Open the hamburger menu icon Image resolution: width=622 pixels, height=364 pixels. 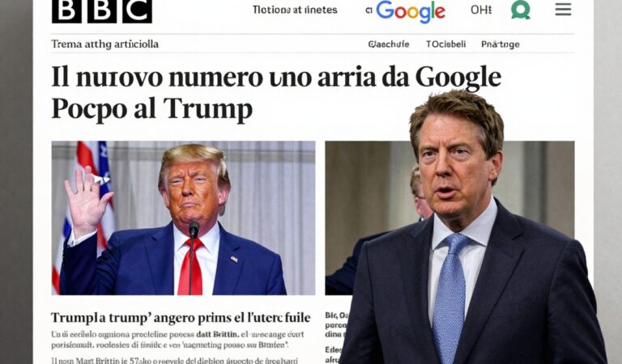[x=563, y=9]
